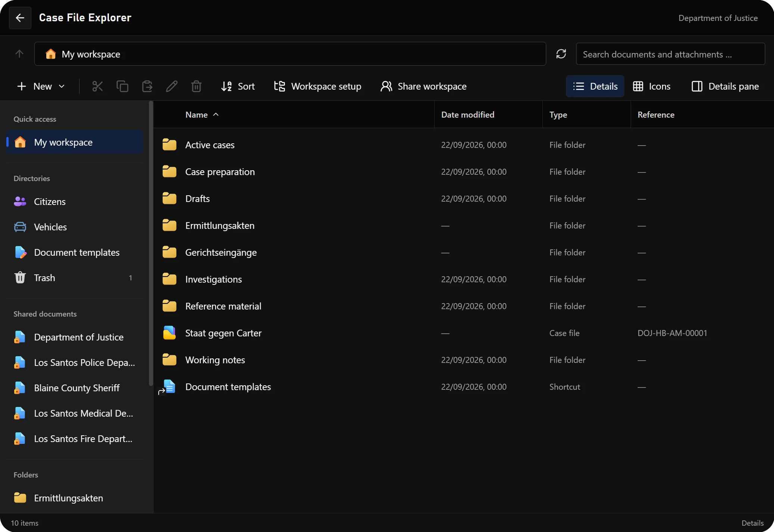Click reference DOJ-HB-AM-00001
The image size is (774, 532).
click(x=672, y=333)
